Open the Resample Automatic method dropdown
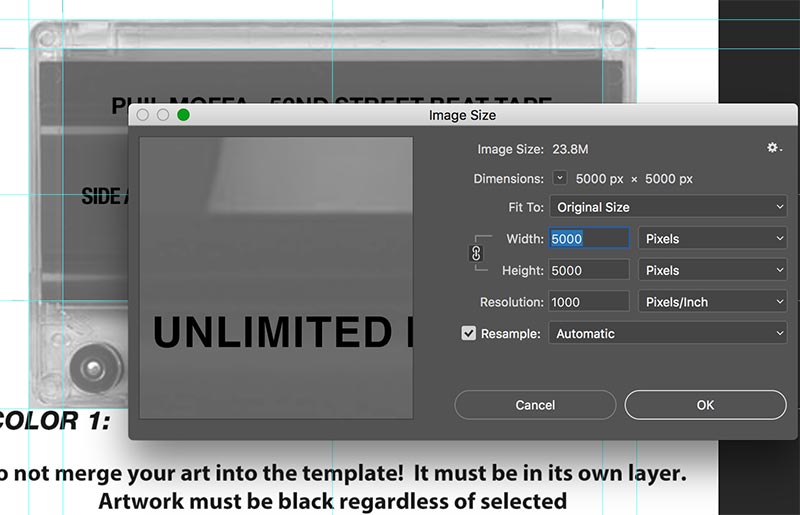800x515 pixels. click(x=668, y=333)
